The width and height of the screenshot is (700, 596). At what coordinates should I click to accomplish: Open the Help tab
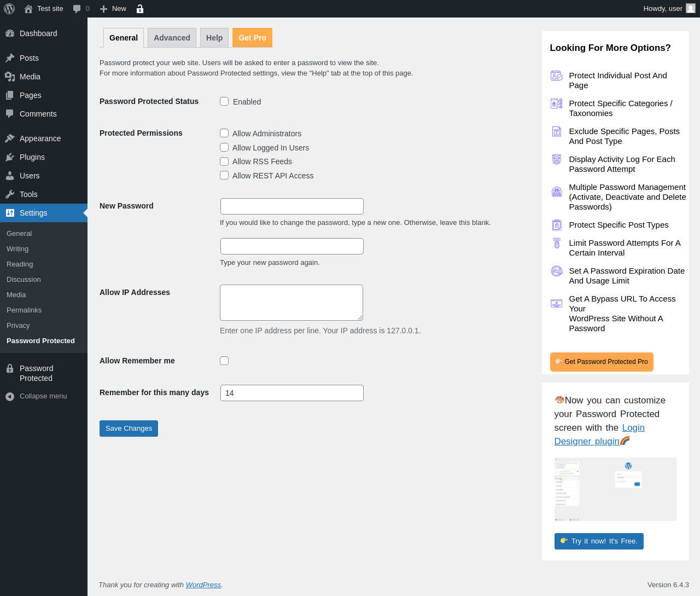(214, 38)
